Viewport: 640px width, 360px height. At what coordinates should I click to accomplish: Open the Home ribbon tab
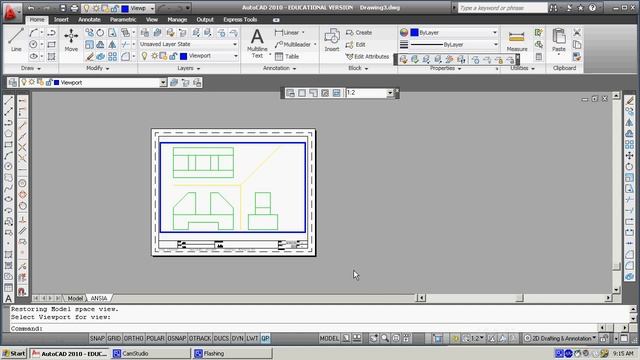(x=37, y=20)
